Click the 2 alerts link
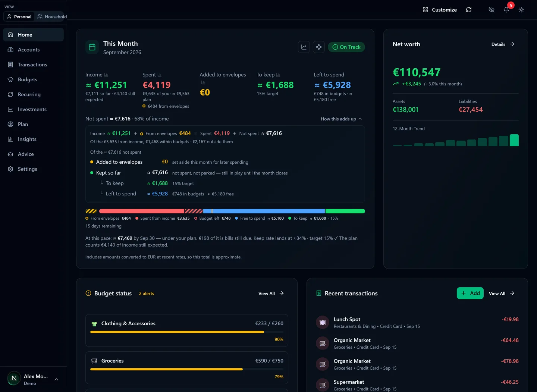The width and height of the screenshot is (537, 392). 147,294
